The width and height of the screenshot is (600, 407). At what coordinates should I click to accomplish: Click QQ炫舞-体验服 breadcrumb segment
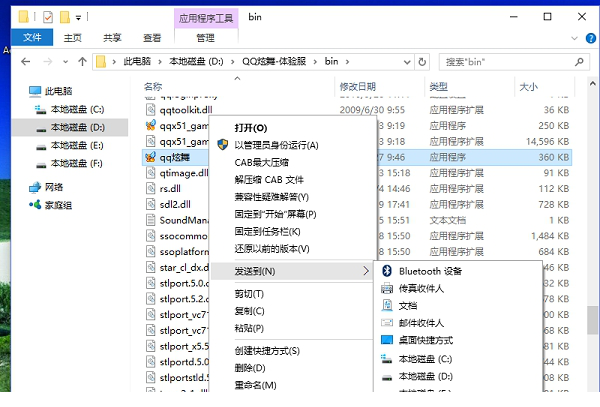tap(274, 62)
